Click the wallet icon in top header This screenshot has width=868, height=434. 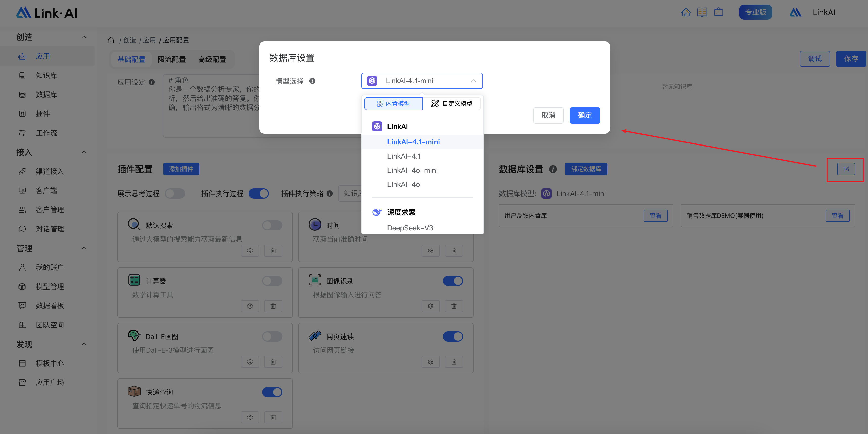pos(718,12)
